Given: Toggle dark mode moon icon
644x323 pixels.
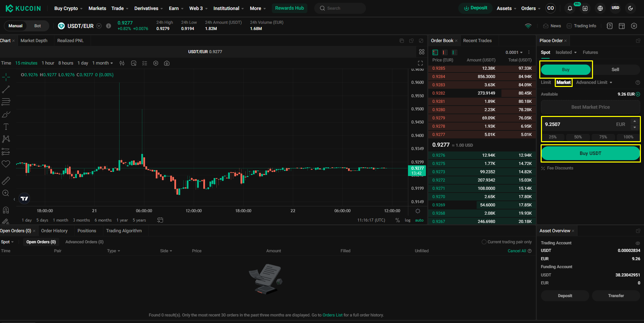Looking at the screenshot, I should tap(631, 8).
